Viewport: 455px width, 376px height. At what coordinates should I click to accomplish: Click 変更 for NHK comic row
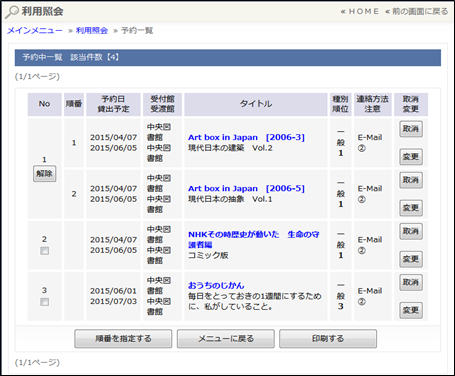[x=411, y=259]
